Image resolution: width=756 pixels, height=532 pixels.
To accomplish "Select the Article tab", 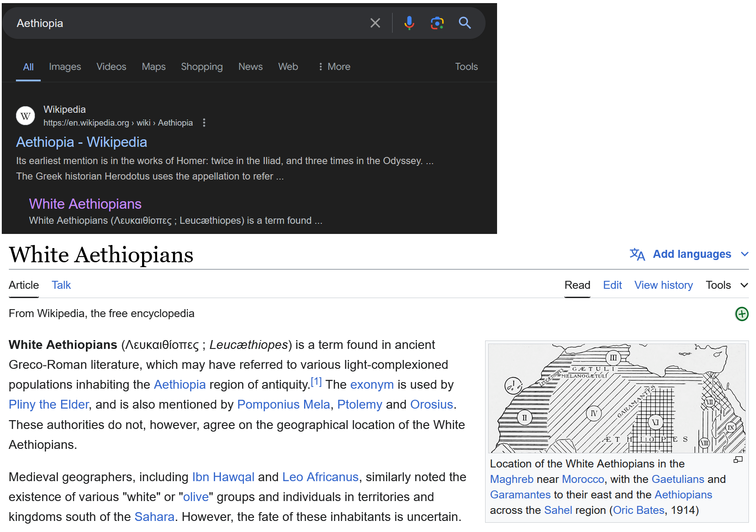I will 24,285.
